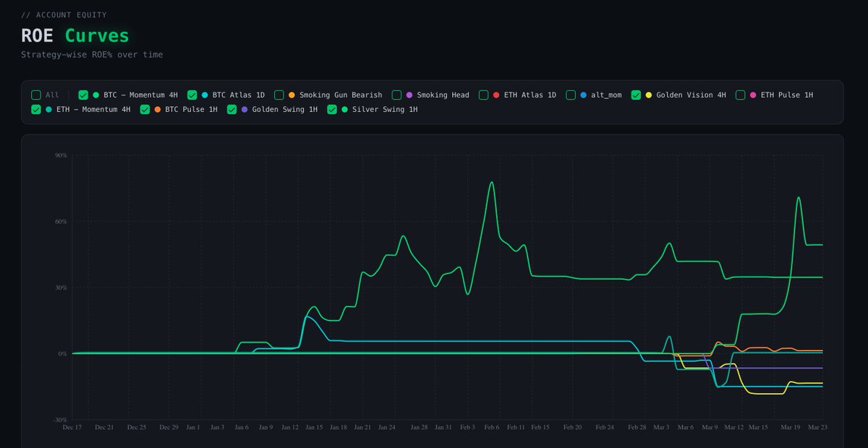Uncheck the BTC – Momentum 4H checkbox
The image size is (868, 448).
[83, 95]
